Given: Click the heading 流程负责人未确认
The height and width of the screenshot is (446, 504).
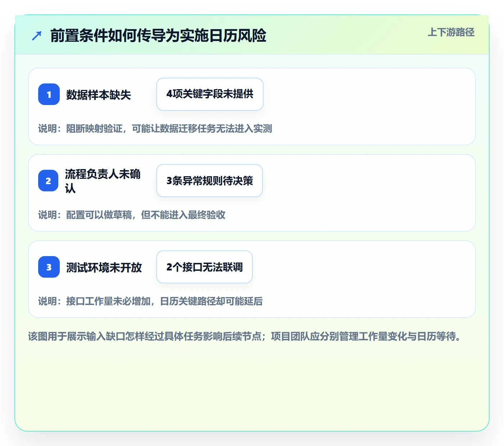Looking at the screenshot, I should [103, 181].
